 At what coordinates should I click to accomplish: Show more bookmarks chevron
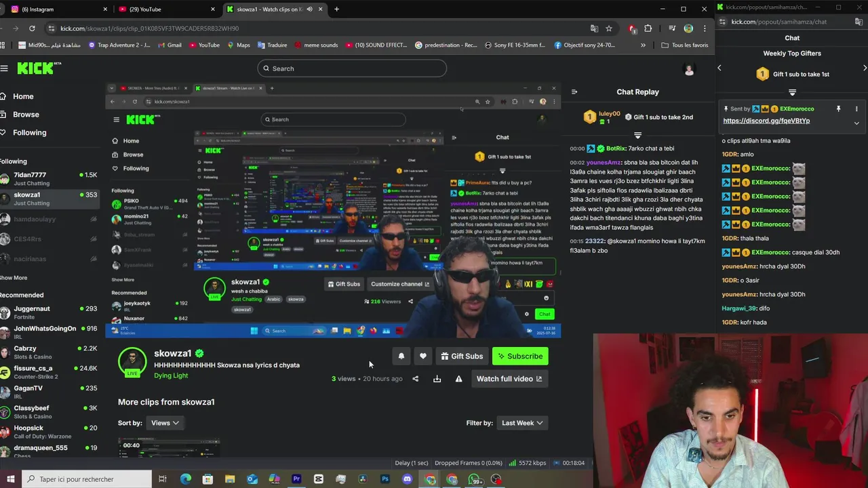coord(643,45)
